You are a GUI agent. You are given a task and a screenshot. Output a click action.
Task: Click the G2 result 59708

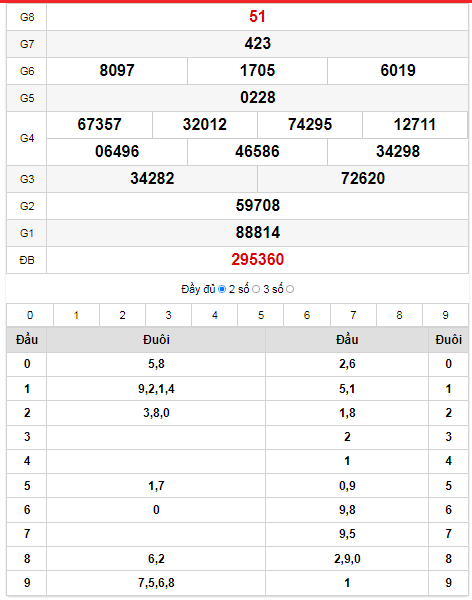[258, 205]
